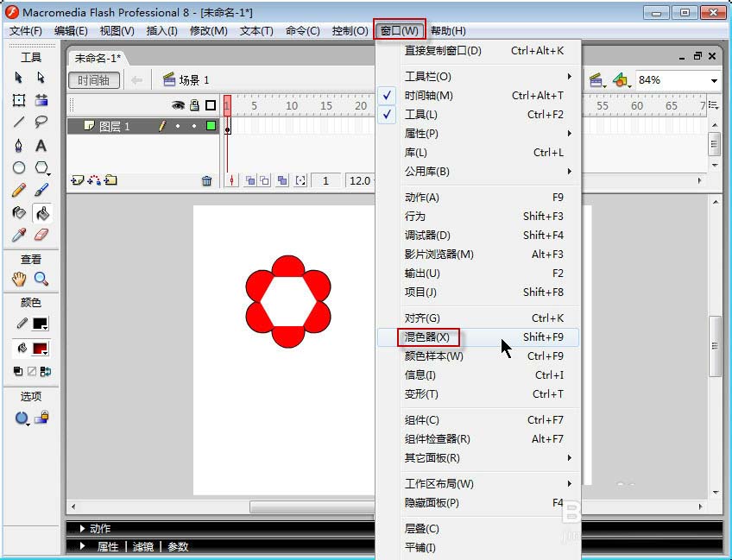Switch to the 未命名-1* document tab
Image resolution: width=732 pixels, height=560 pixels.
[x=98, y=58]
